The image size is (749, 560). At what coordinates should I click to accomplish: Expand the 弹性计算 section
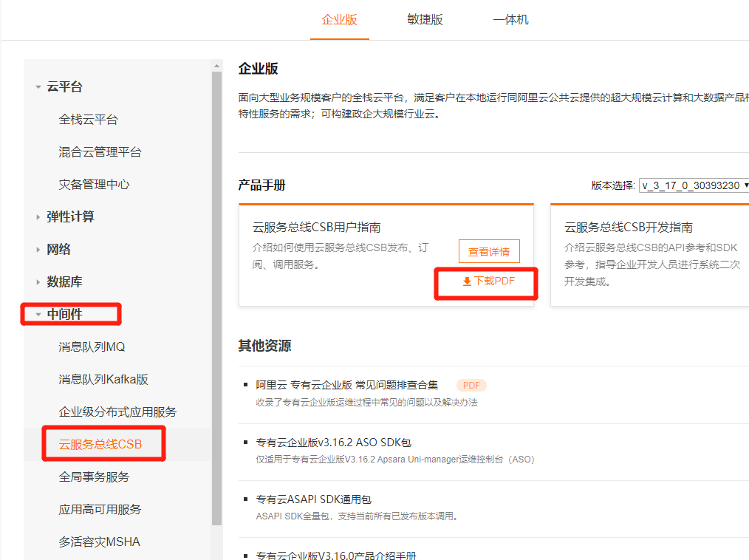click(x=38, y=217)
